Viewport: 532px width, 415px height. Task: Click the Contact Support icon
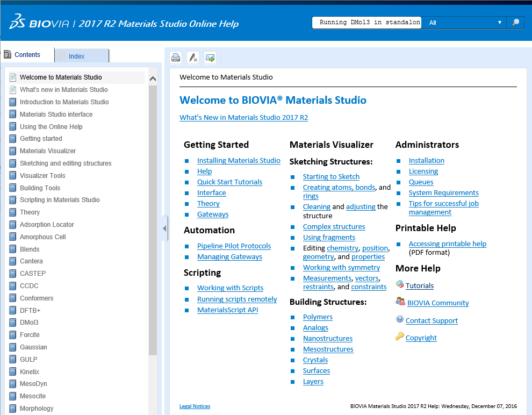[400, 319]
